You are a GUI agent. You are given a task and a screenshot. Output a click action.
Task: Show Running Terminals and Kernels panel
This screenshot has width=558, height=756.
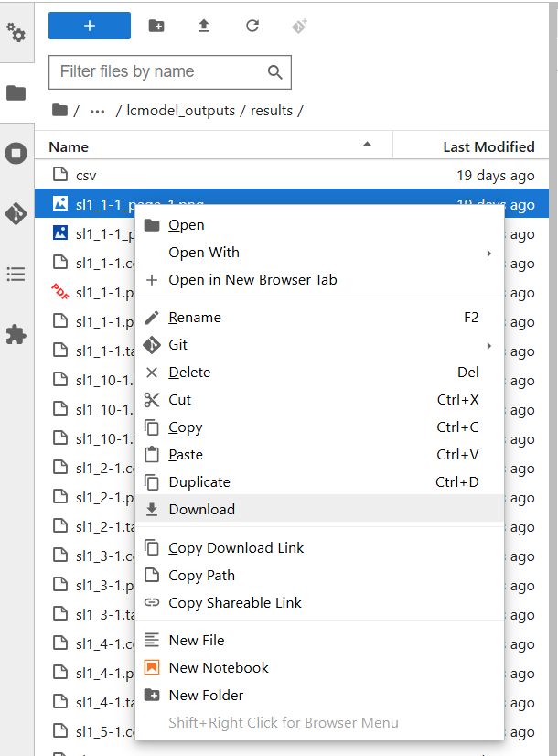coord(16,153)
